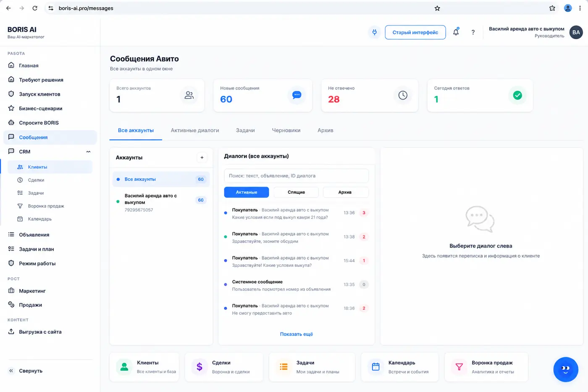
Task: Open dialog about Какие условия если под выкуп камри
Action: tap(296, 213)
